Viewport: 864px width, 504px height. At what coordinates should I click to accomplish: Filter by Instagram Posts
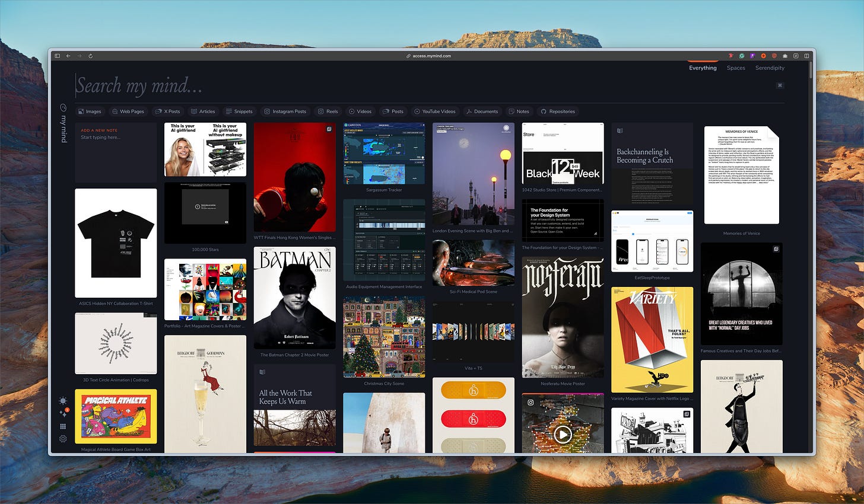(x=285, y=111)
